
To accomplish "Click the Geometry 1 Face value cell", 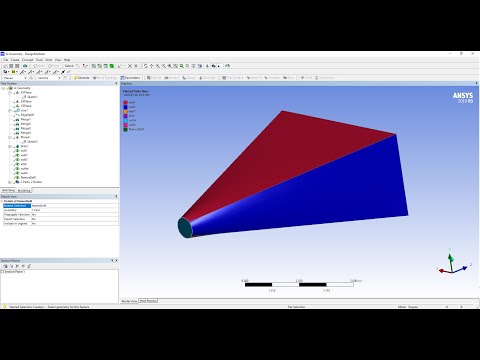I will [75, 210].
